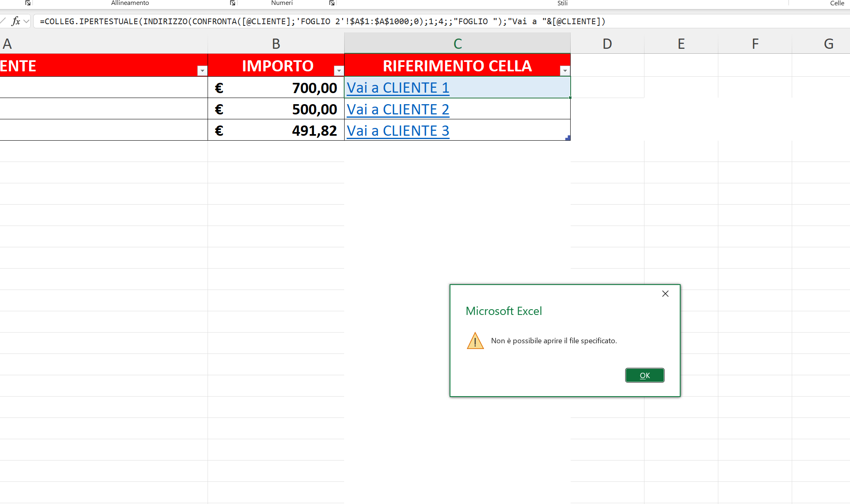
Task: Select column D header
Action: [607, 43]
